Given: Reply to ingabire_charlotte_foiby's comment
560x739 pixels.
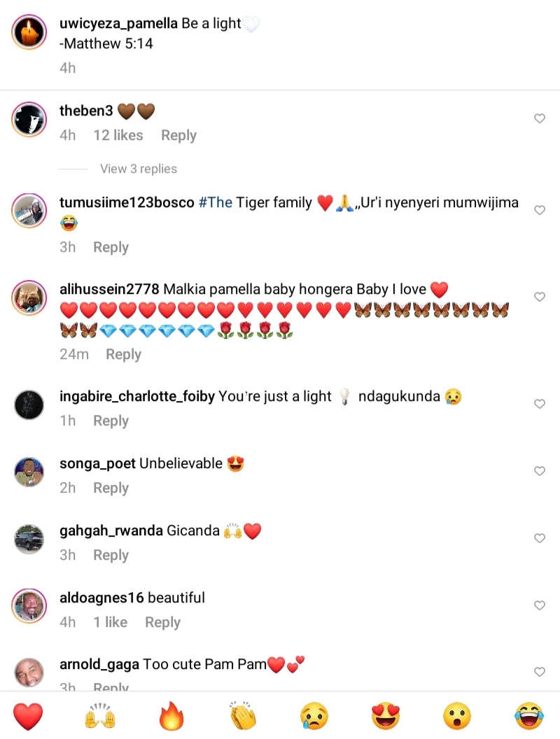Looking at the screenshot, I should pyautogui.click(x=111, y=421).
